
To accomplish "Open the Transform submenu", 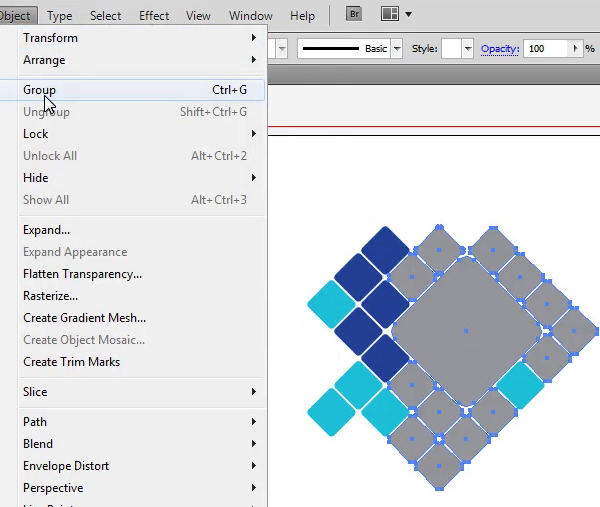I will tap(50, 38).
